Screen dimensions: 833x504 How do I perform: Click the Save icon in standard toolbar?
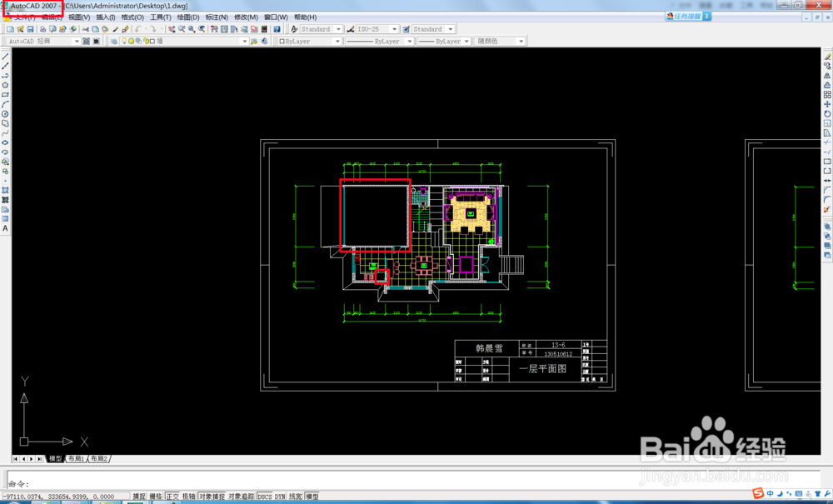tap(30, 29)
